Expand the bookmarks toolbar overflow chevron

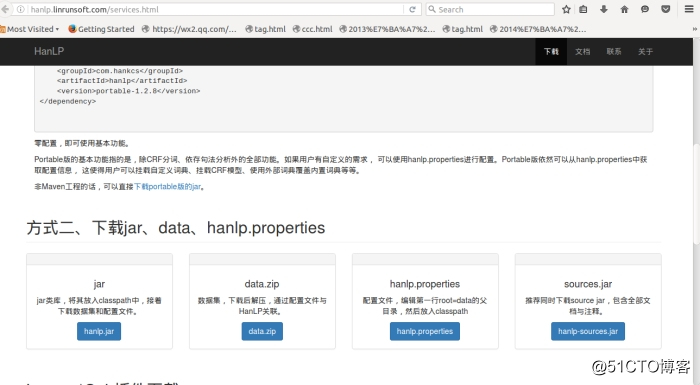[695, 29]
